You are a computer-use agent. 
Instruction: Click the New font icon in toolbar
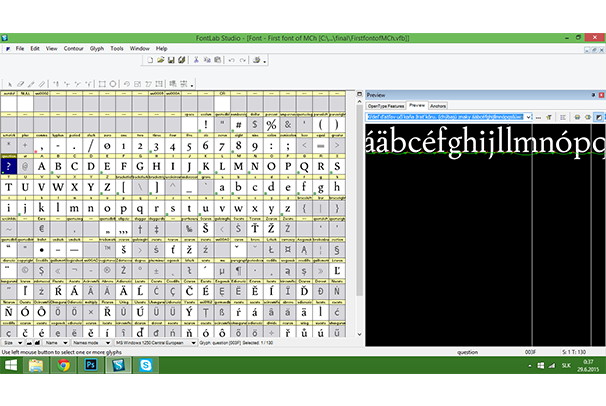150,61
